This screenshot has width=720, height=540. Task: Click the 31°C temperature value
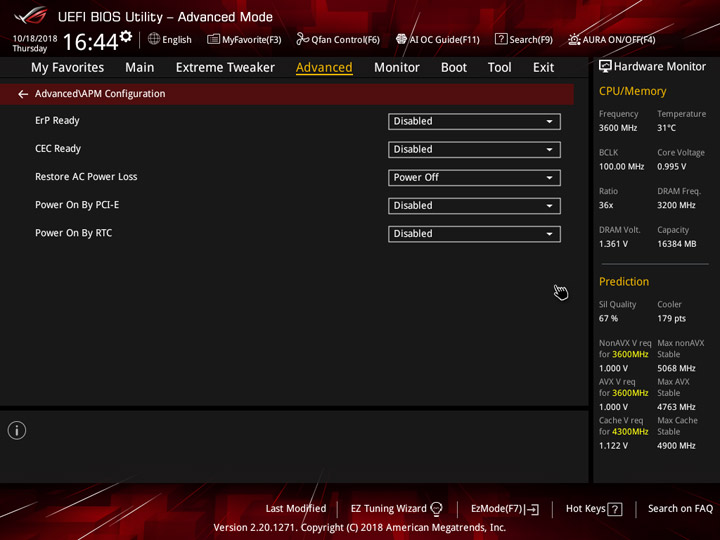pos(666,128)
